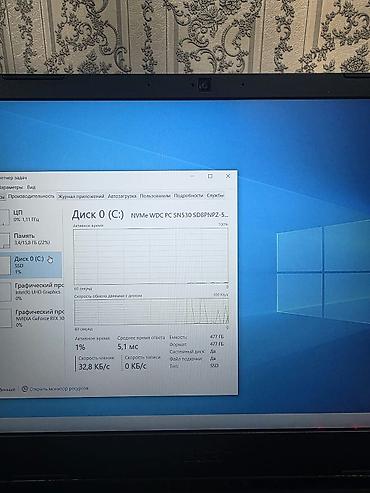The image size is (370, 493).
Task: Open the Автозагрузка tab
Action: (122, 196)
